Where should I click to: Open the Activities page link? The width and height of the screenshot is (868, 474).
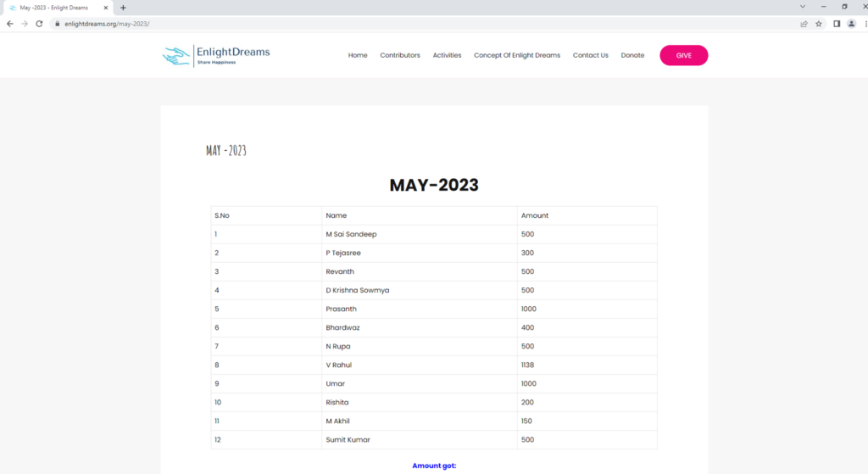click(447, 55)
